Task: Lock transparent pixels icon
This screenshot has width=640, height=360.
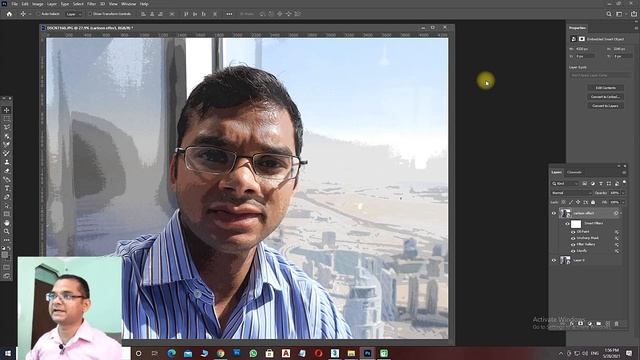Action: click(x=563, y=202)
